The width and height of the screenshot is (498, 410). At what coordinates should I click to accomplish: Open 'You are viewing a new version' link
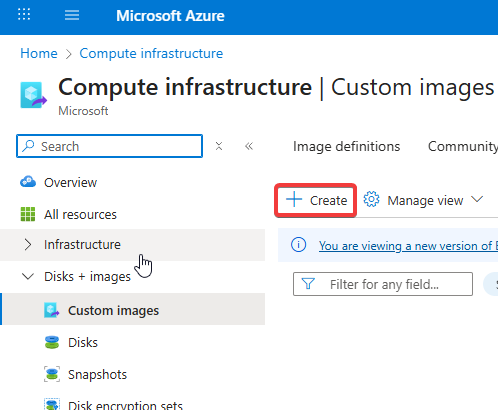[x=408, y=246]
